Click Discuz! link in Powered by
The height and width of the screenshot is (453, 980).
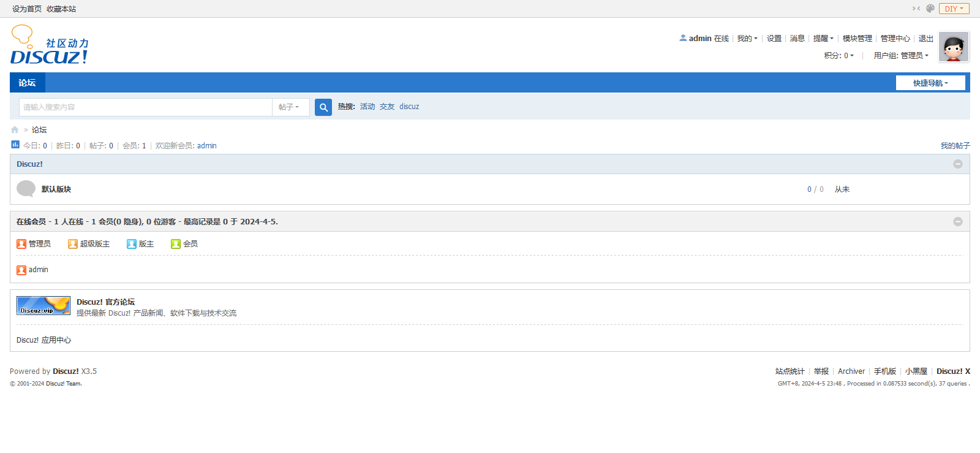(66, 371)
